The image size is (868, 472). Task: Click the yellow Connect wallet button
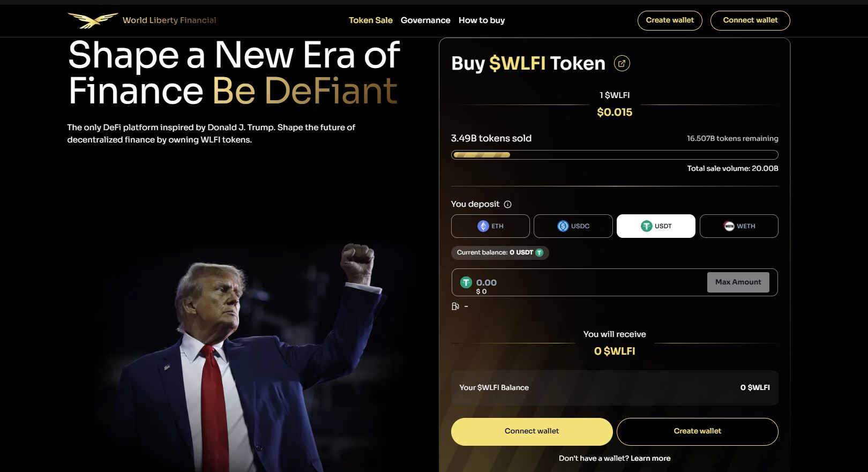point(532,432)
